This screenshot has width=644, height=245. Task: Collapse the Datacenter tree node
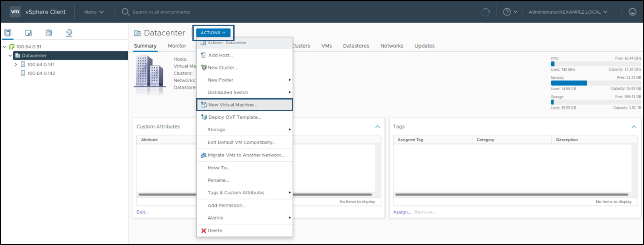tap(10, 56)
